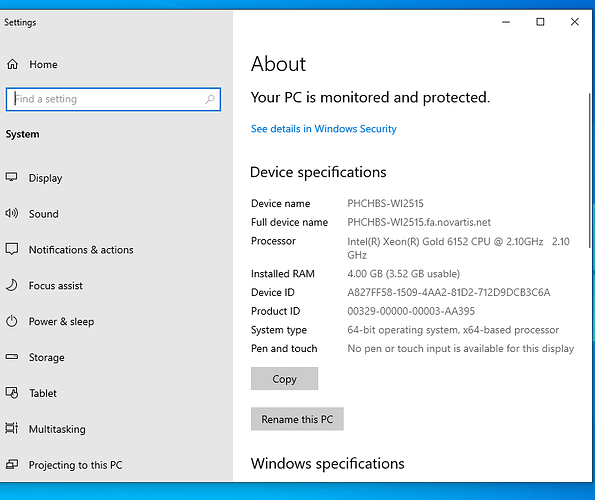Click the Multitasking icon in sidebar
This screenshot has width=595, height=500.
point(11,428)
